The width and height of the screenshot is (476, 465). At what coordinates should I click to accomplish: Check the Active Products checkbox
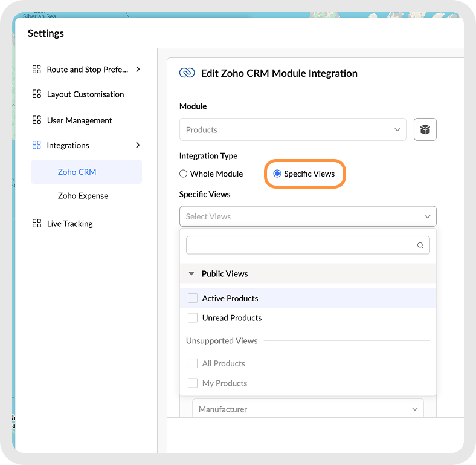(193, 298)
